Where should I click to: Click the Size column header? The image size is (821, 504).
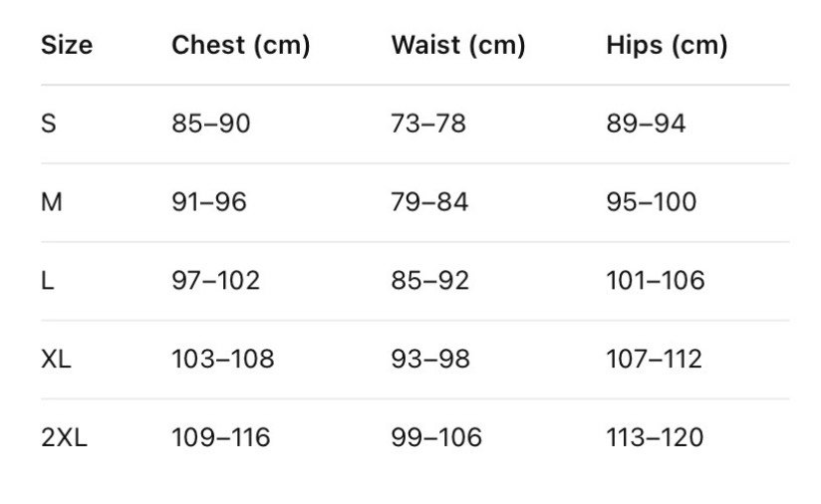(67, 46)
